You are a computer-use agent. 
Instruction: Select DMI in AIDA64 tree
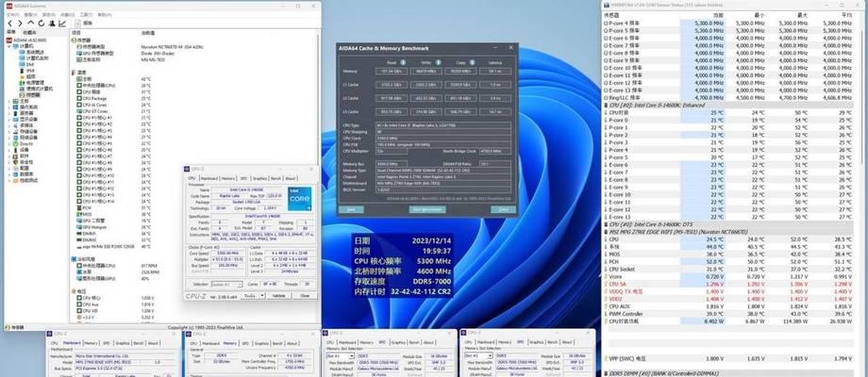30,64
